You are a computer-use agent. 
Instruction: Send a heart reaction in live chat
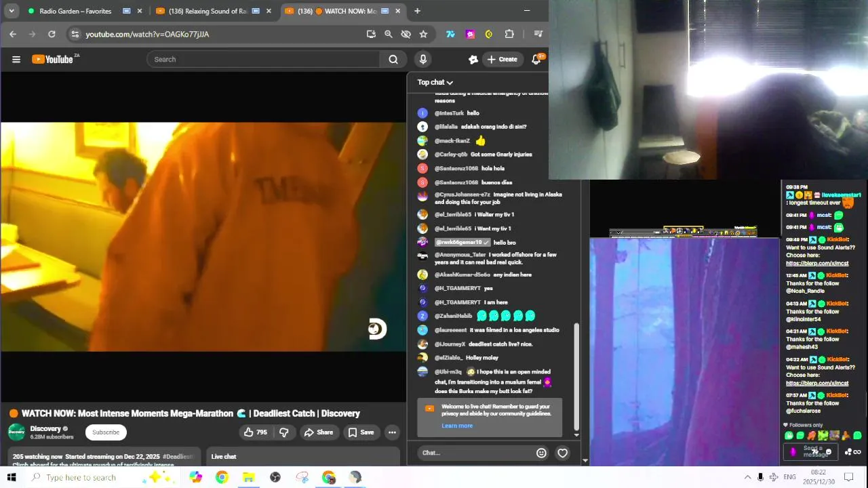[x=562, y=453]
